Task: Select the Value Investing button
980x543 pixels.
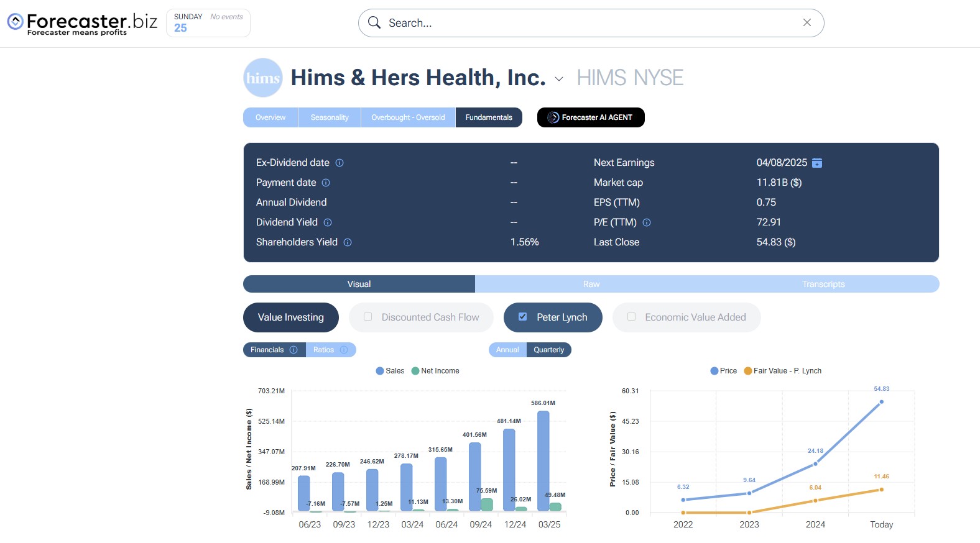Action: (x=290, y=317)
